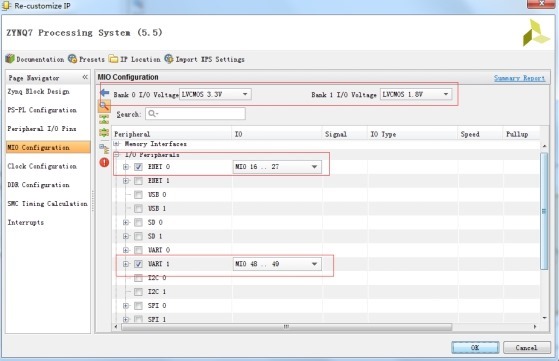
Task: Open the Summary Report link
Action: coord(519,78)
